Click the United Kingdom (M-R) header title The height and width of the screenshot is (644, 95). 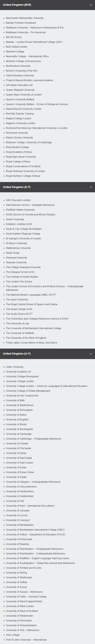point(17,5)
